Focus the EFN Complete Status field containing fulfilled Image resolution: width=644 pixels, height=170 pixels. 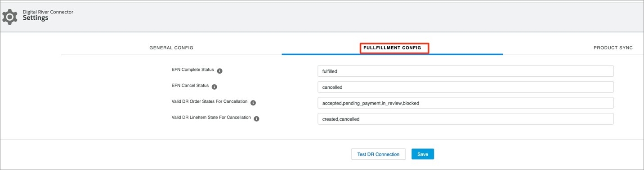(x=465, y=71)
